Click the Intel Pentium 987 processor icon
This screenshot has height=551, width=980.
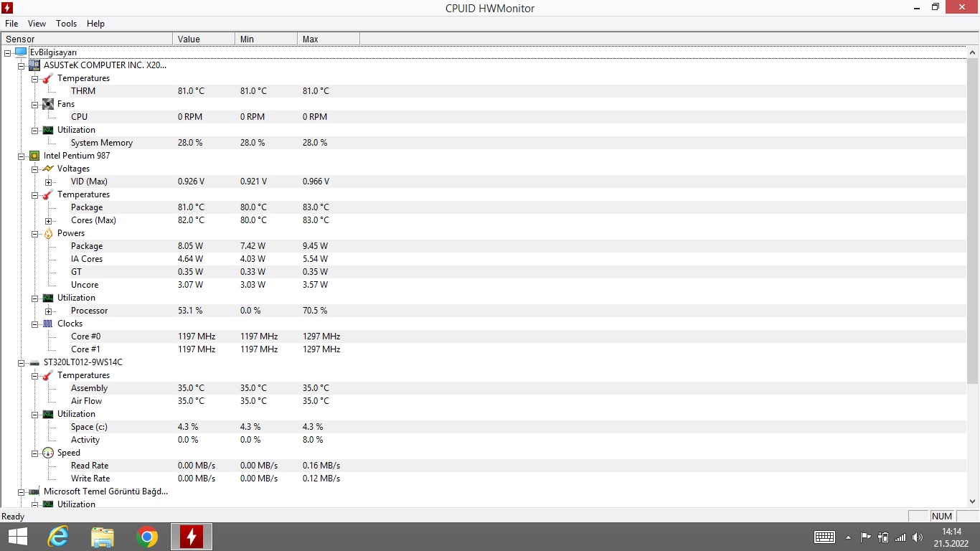point(34,156)
